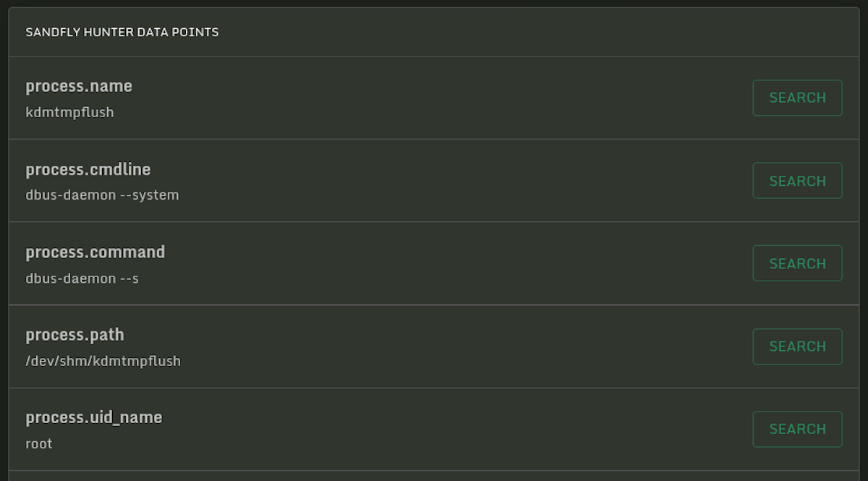Click the 'dbus-daemon --s' command value

82,278
